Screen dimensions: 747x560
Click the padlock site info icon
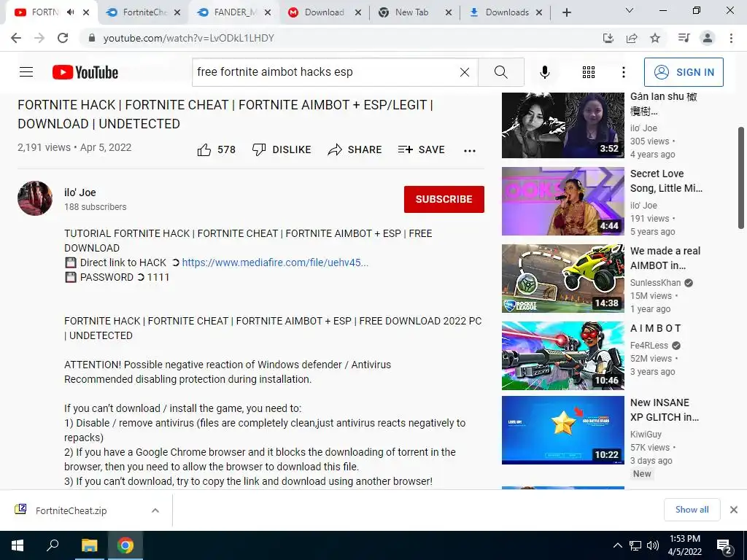tap(92, 38)
